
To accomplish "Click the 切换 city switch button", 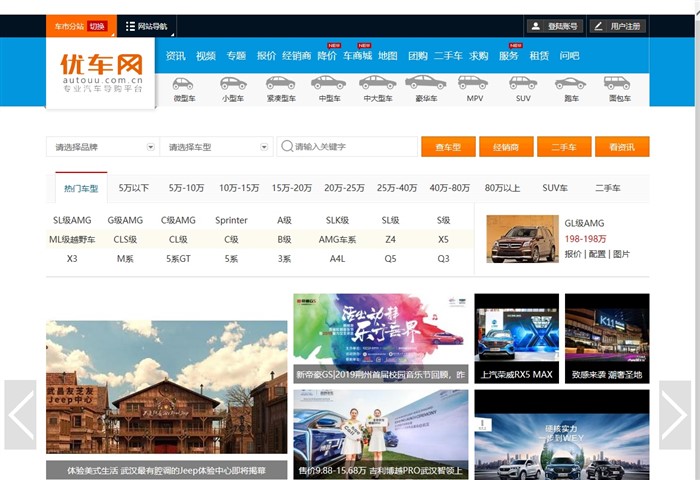I will point(97,26).
